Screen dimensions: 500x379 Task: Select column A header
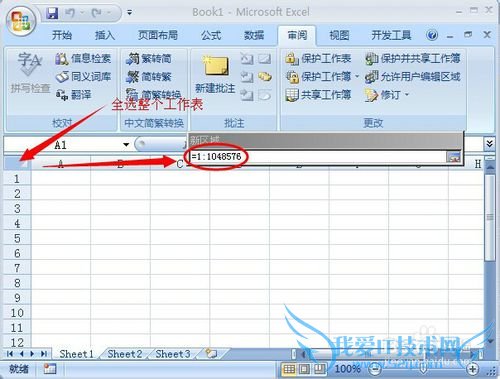[x=61, y=164]
